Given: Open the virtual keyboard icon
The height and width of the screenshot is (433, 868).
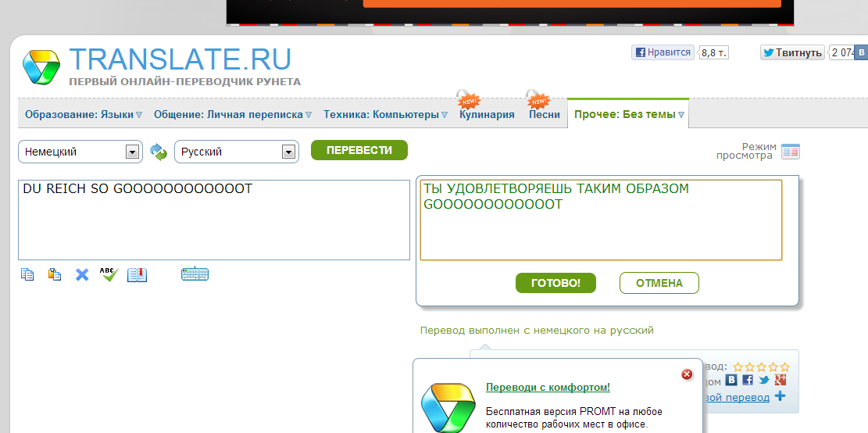Looking at the screenshot, I should tap(195, 274).
